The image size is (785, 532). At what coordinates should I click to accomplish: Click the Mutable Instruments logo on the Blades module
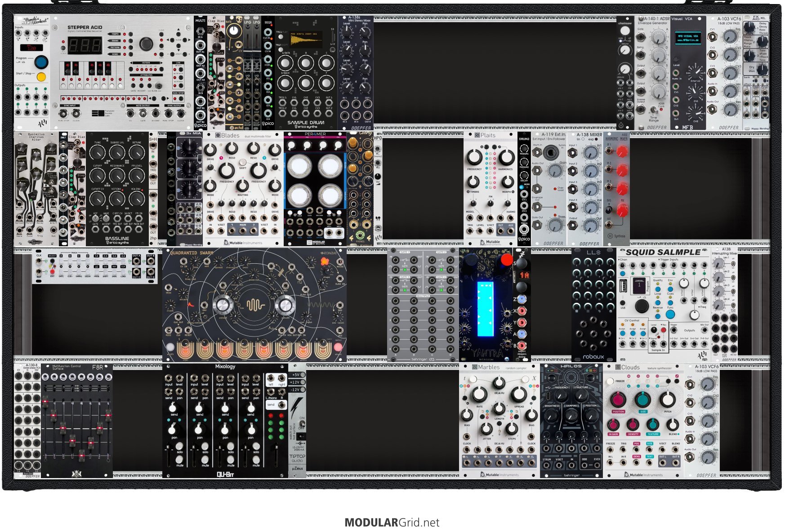243,243
